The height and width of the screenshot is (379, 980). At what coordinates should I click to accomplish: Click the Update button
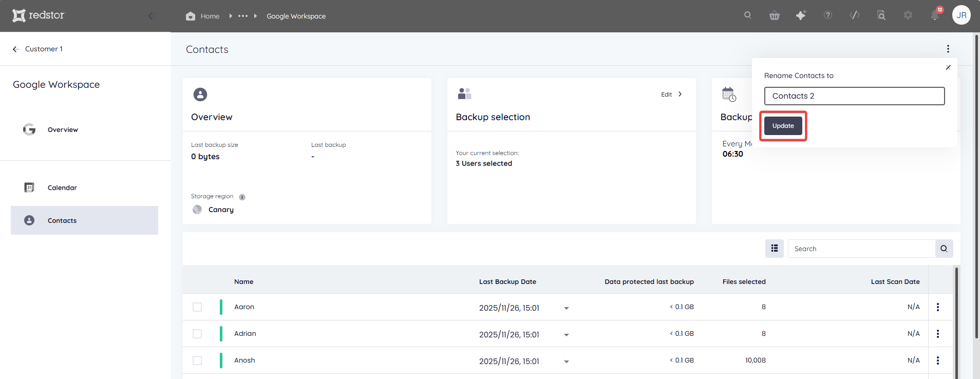click(783, 126)
